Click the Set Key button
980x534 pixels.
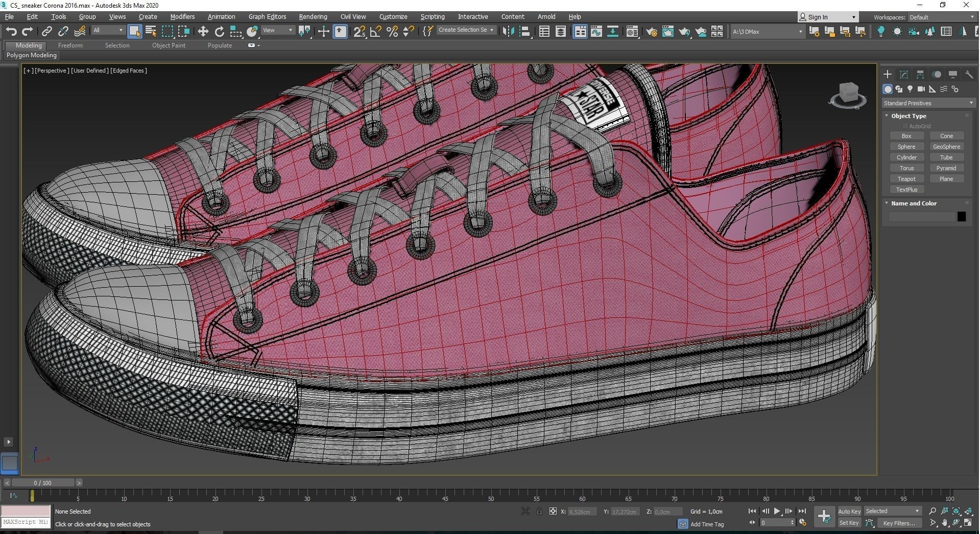pos(849,523)
